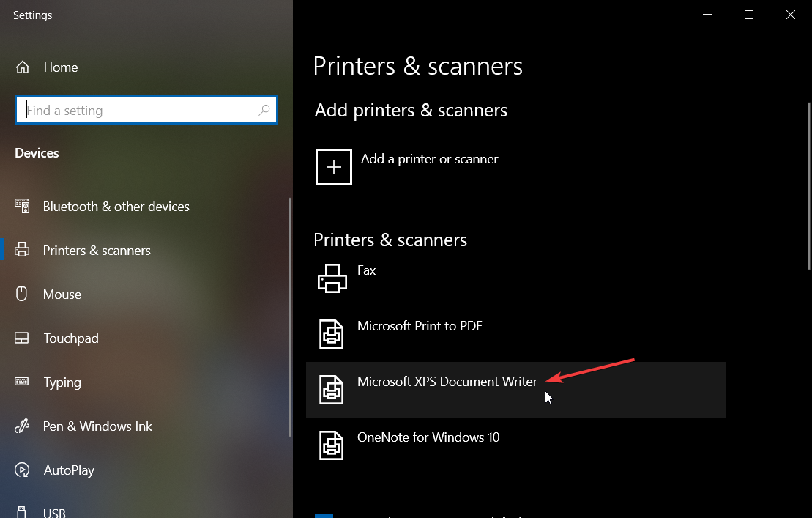
Task: Close the Settings window
Action: 790,15
